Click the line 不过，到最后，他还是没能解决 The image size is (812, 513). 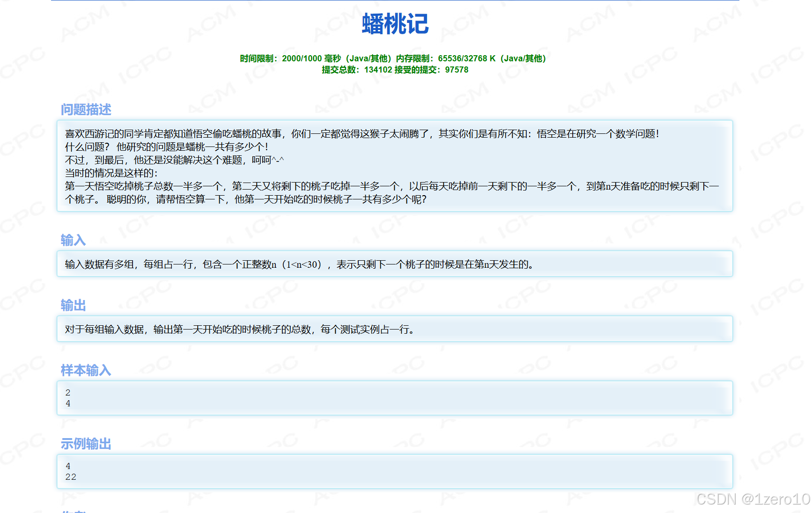click(x=174, y=160)
